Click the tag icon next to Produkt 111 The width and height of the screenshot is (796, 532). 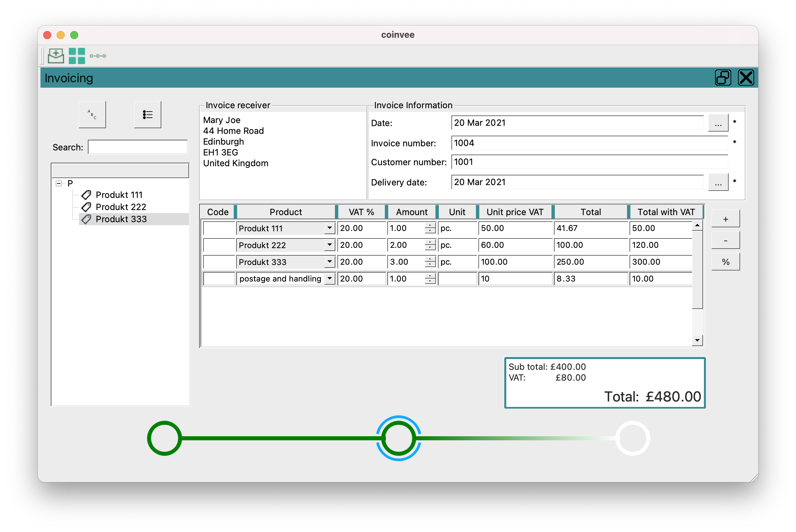86,195
